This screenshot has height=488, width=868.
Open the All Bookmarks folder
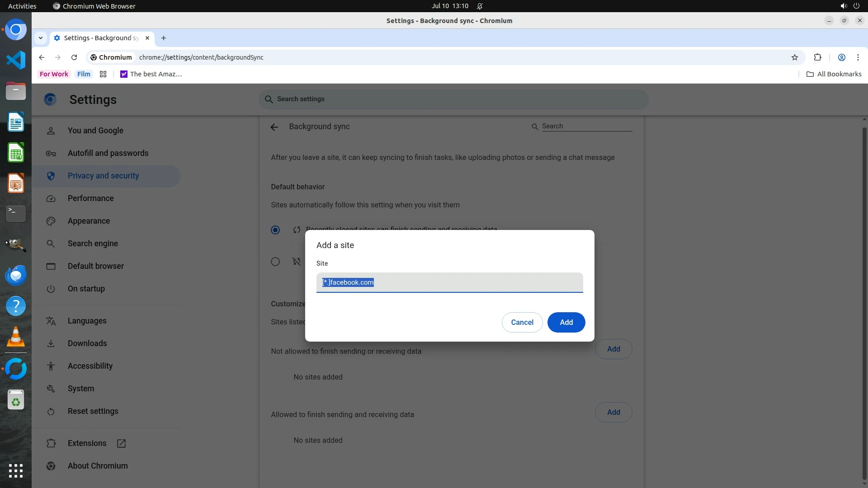coord(834,74)
